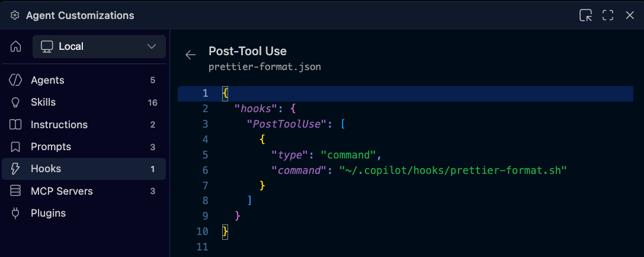Click the prettier-format.sh path string
Screen dimensions: 644x257
coord(453,170)
